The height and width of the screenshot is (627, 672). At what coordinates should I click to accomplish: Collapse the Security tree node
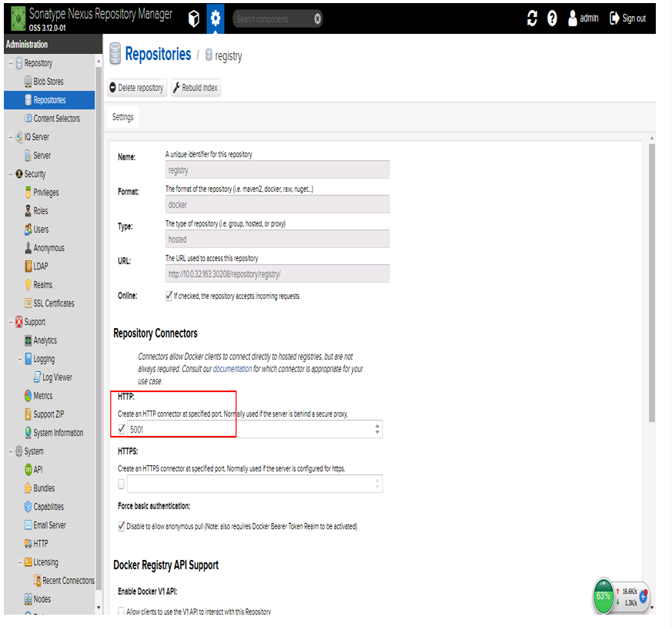[x=11, y=174]
